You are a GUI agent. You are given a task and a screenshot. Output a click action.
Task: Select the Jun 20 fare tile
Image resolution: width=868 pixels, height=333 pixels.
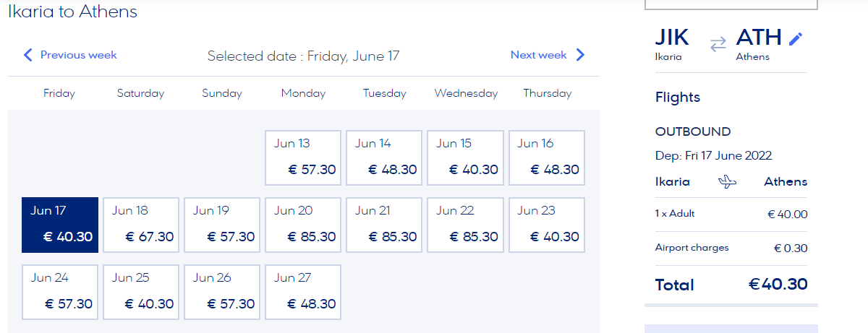[303, 225]
